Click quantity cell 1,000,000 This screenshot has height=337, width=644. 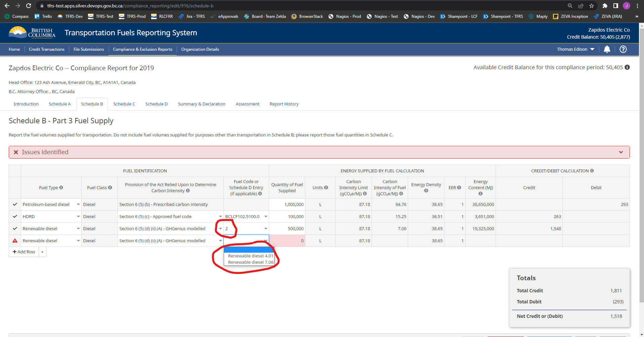[287, 204]
